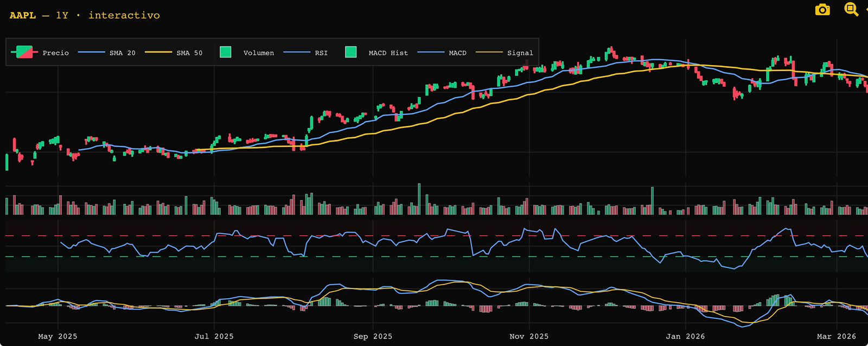
Task: Hide the SMA 20 line
Action: 107,53
